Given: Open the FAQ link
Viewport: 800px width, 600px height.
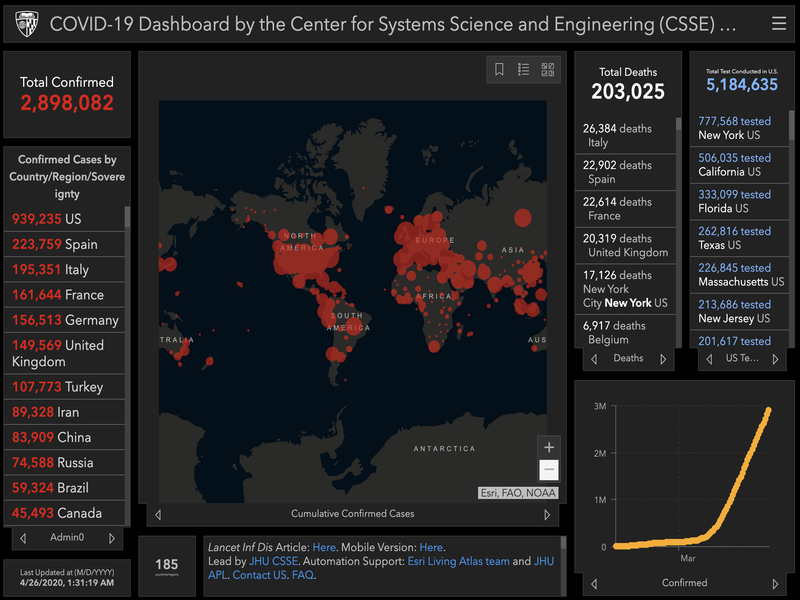Looking at the screenshot, I should pos(303,575).
